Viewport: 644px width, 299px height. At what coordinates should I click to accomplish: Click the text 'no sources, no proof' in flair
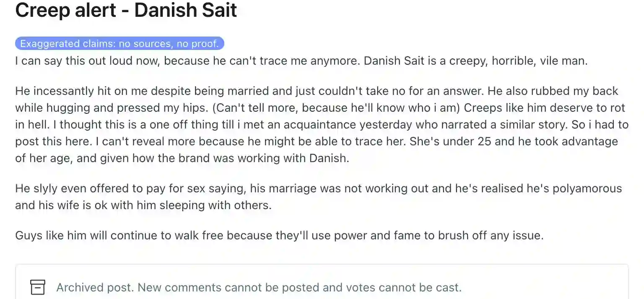click(169, 44)
